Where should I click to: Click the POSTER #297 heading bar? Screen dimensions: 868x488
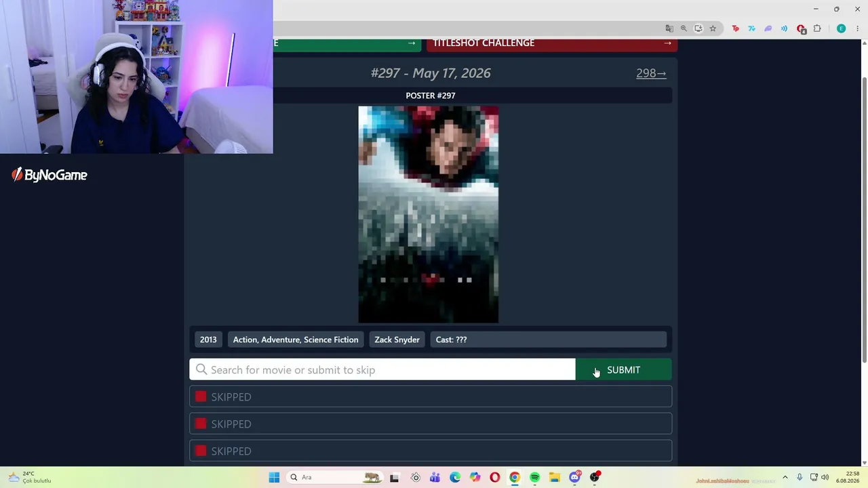[431, 96]
